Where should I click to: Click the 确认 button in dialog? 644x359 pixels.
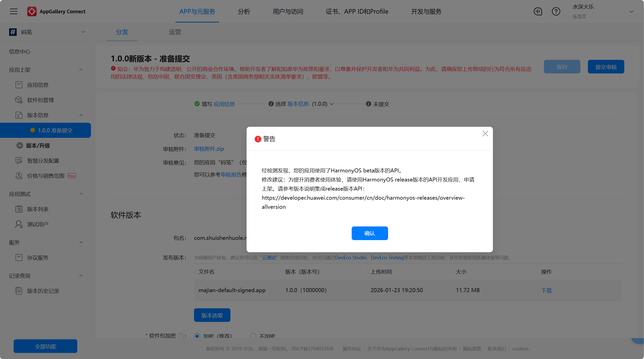(370, 233)
